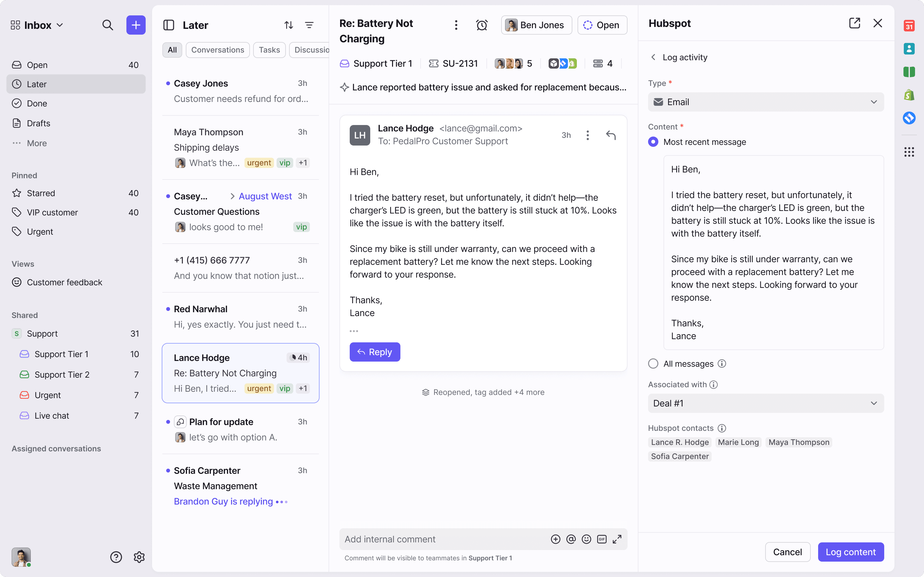Open the Jira app in the right sidebar
Viewport: 924px width, 577px height.
[909, 118]
